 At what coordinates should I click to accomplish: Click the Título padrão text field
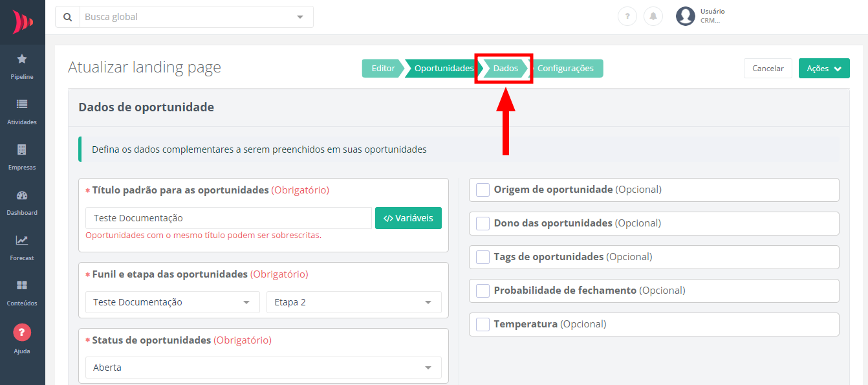coord(228,218)
